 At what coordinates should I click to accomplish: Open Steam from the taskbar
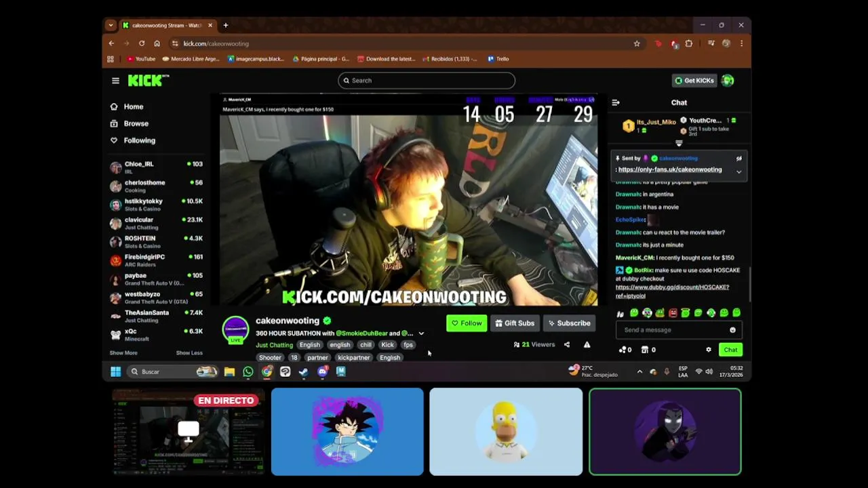point(304,371)
